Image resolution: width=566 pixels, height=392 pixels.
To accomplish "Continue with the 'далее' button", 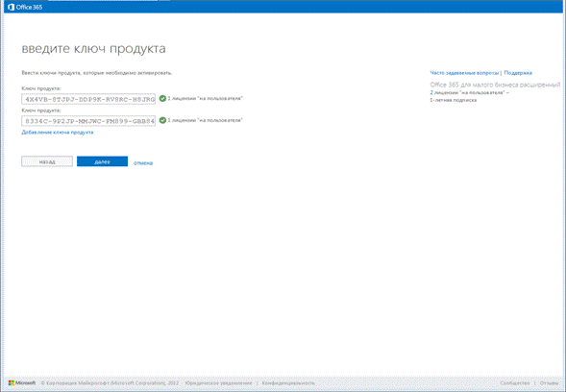I will (102, 161).
